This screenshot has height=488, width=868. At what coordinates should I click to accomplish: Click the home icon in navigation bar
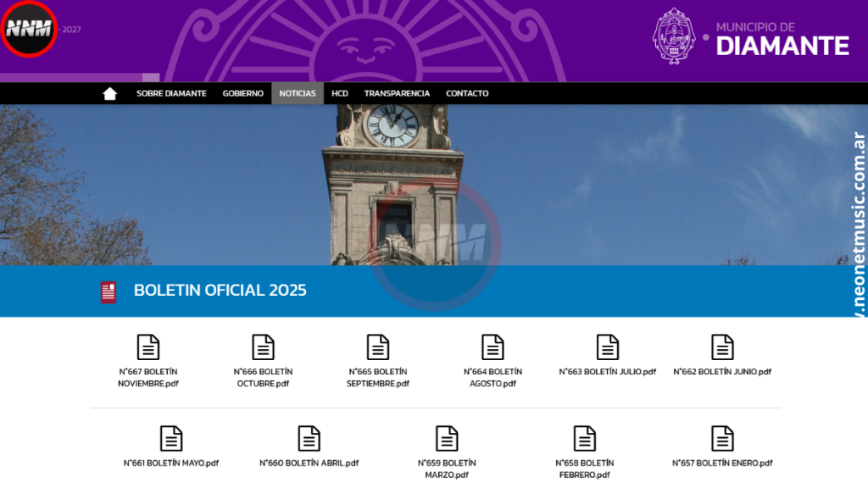(109, 93)
